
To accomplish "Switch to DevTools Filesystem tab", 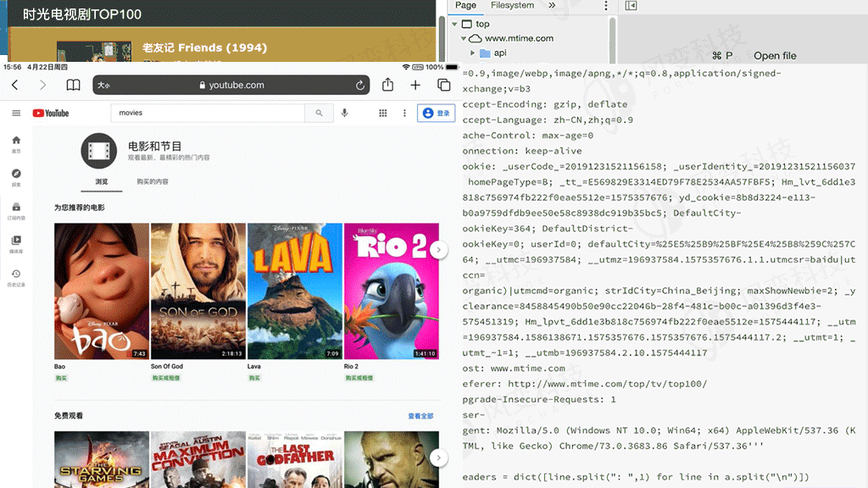I will 513,5.
